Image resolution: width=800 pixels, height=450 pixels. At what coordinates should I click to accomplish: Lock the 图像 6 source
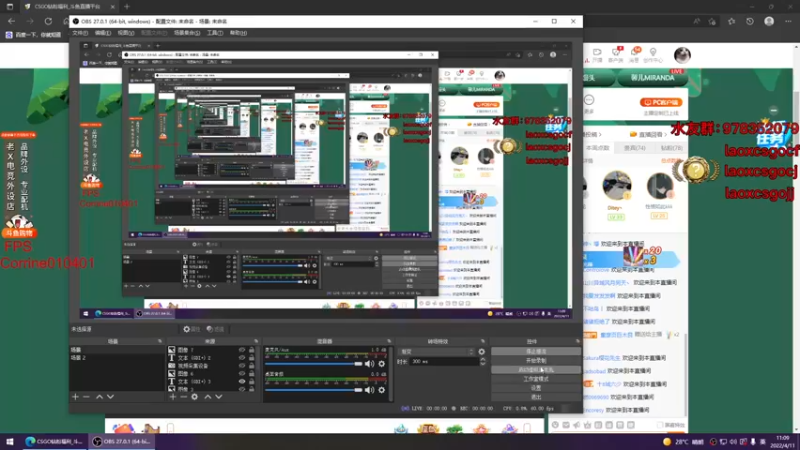(252, 373)
